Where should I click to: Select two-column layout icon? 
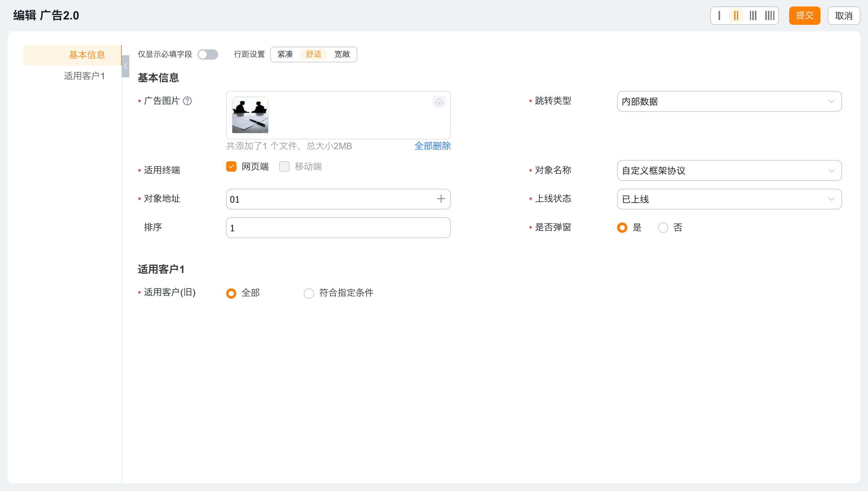point(736,16)
